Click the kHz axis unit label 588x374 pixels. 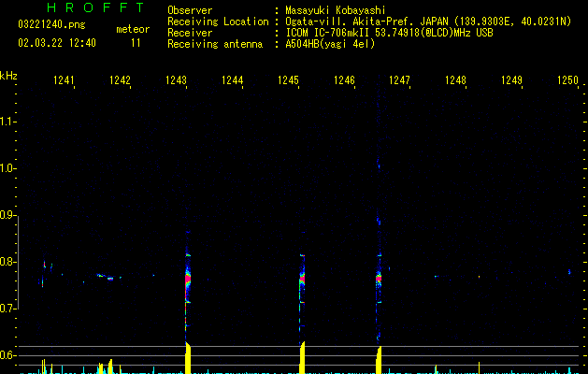coord(8,76)
